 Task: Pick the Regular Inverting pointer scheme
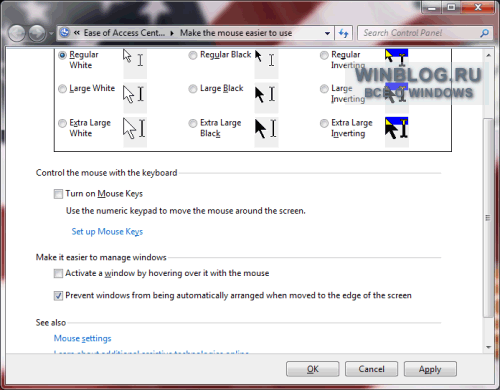coord(324,55)
